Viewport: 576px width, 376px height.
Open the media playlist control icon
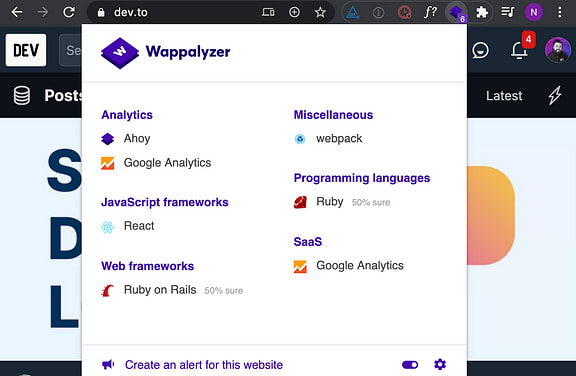[508, 12]
